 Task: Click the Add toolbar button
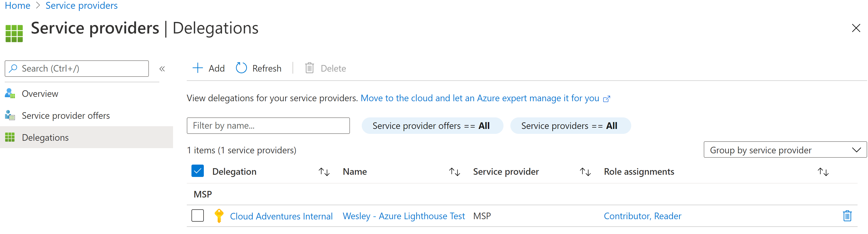(x=208, y=68)
